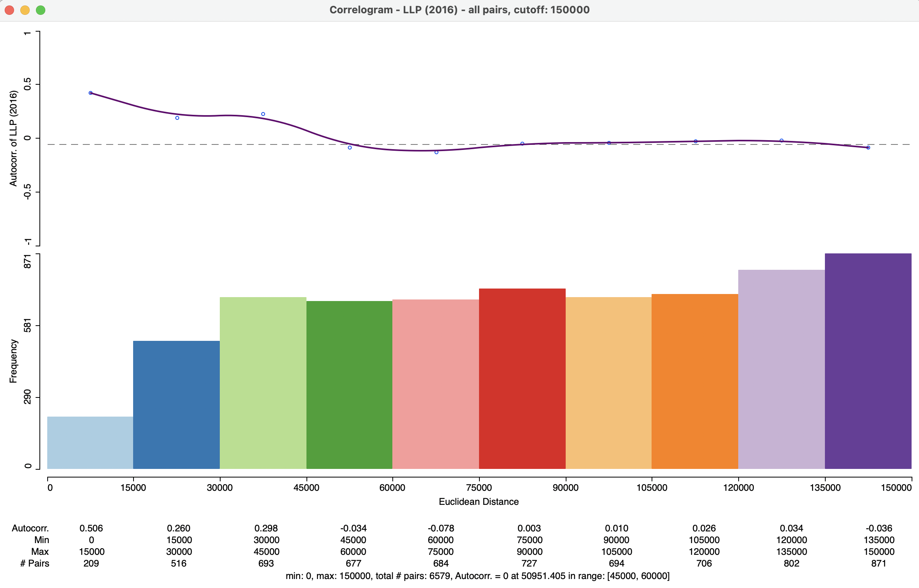This screenshot has height=588, width=919.
Task: Click the dark blue 15000-30000 histogram bar
Action: tap(176, 404)
